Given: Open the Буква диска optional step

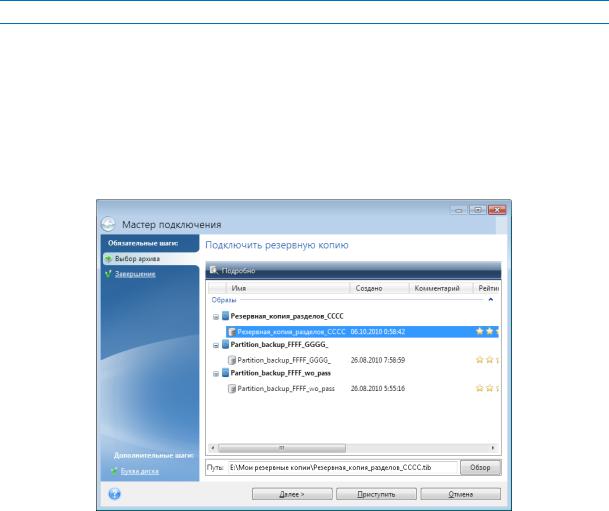Looking at the screenshot, I should [x=140, y=471].
